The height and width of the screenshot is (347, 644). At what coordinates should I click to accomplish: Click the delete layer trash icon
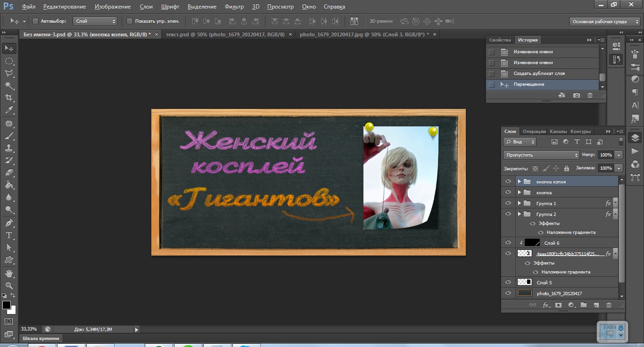(609, 305)
